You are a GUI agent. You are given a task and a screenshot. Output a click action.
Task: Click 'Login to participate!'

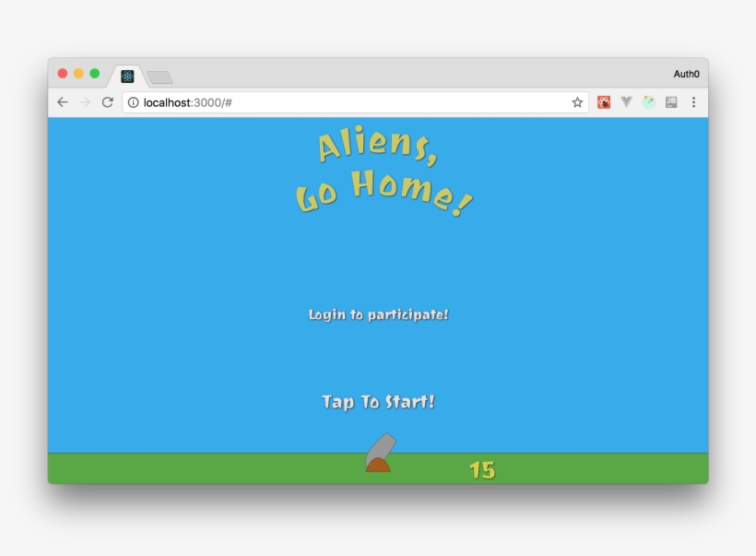[x=379, y=315]
